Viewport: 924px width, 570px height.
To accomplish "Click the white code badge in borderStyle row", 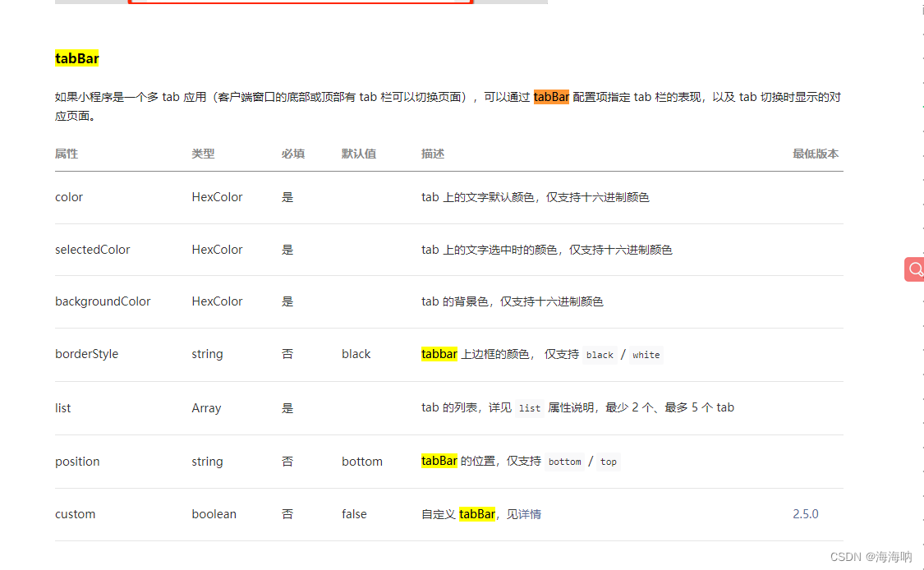I will tap(646, 354).
